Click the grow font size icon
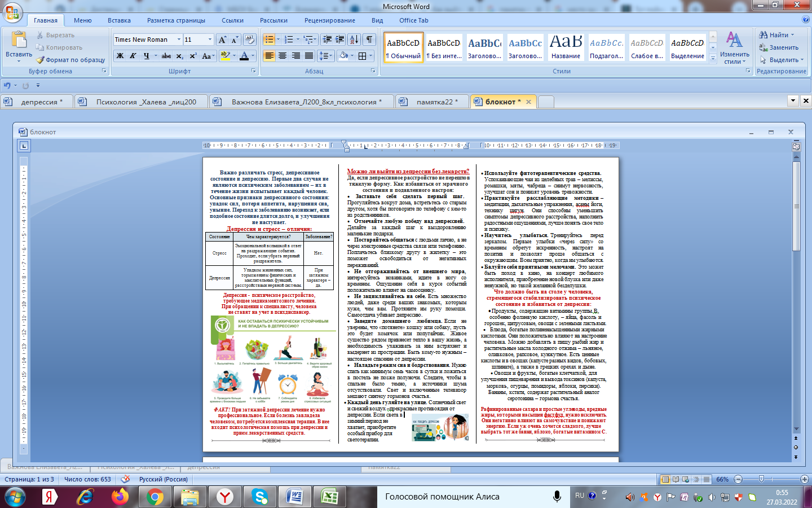 click(x=222, y=40)
